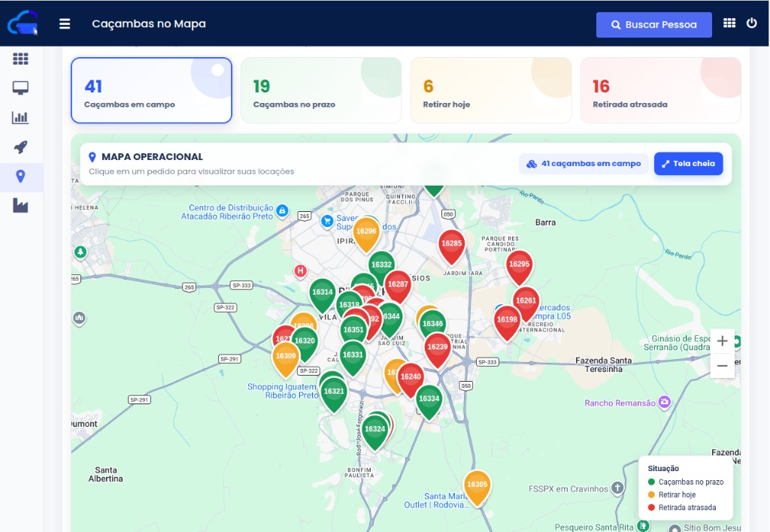The height and width of the screenshot is (532, 770).
Task: Click Retirada atrasada legend entry
Action: pos(682,507)
